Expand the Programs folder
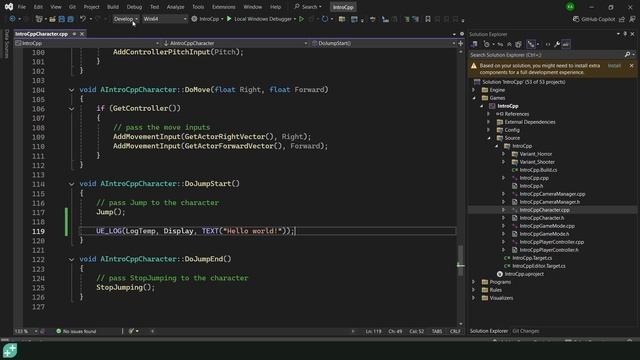This screenshot has height=360, width=640. tap(474, 282)
